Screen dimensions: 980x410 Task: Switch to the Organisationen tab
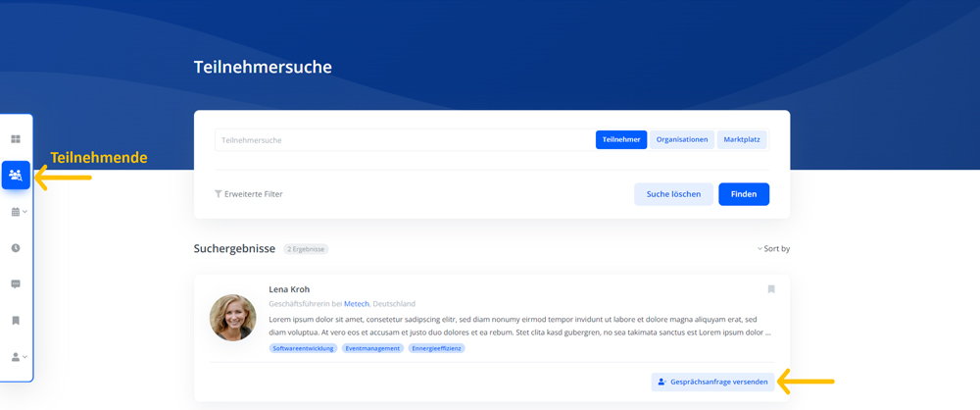682,140
